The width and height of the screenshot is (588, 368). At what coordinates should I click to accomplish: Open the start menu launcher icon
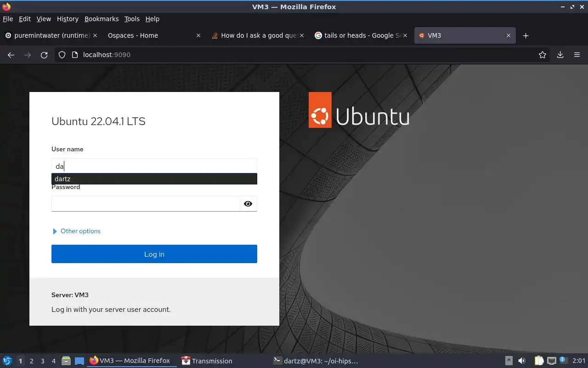tap(7, 361)
